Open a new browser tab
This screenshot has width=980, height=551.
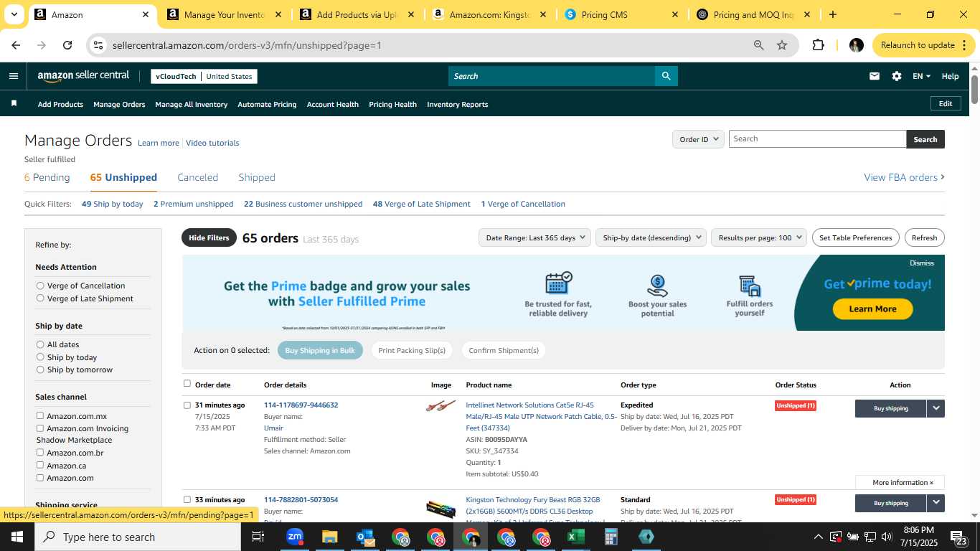(832, 14)
